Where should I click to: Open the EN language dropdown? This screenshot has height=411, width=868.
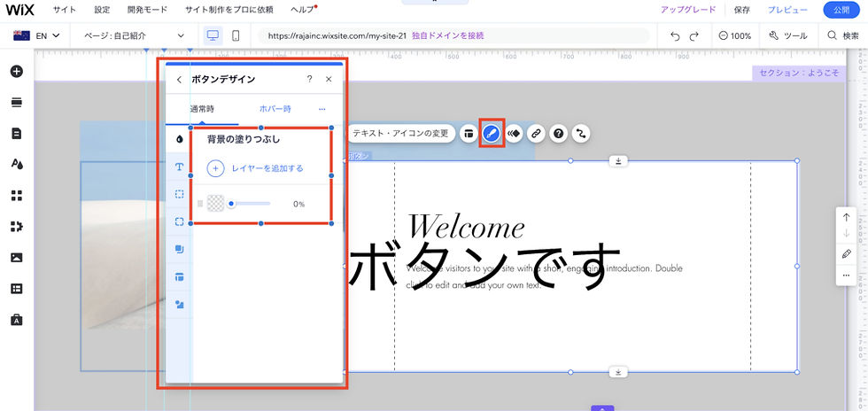(36, 36)
